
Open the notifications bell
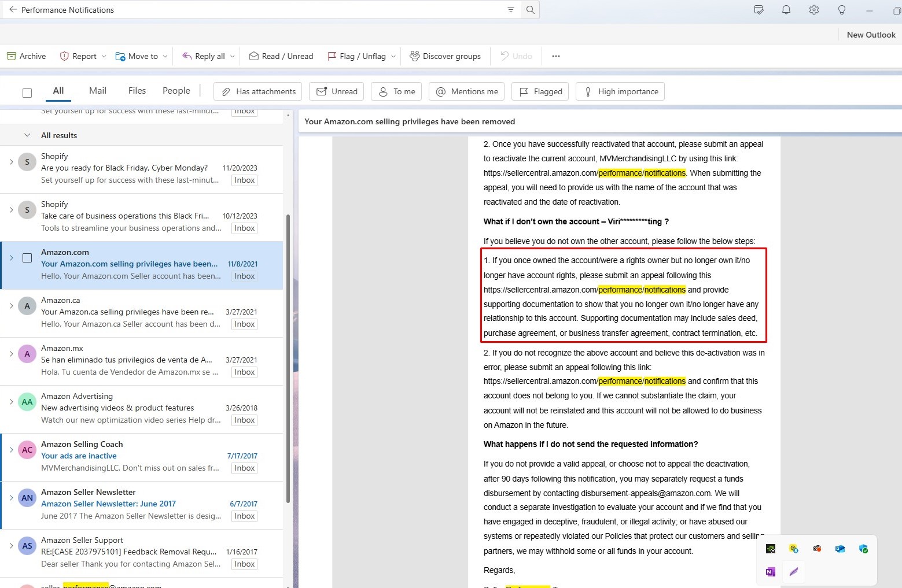[x=786, y=10]
